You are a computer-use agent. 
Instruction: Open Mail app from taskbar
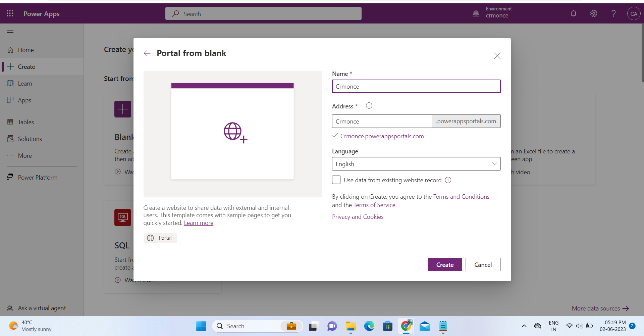(x=425, y=326)
